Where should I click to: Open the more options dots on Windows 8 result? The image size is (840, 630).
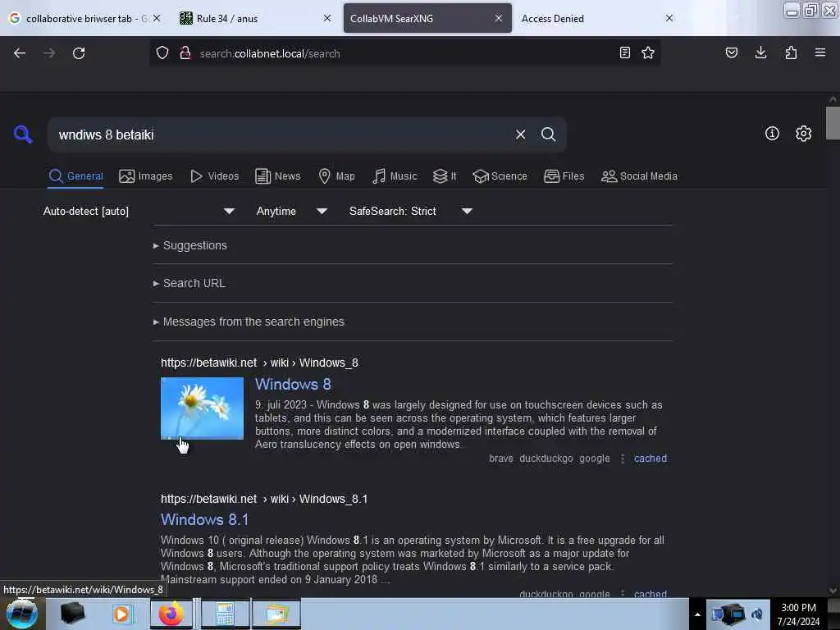click(623, 459)
